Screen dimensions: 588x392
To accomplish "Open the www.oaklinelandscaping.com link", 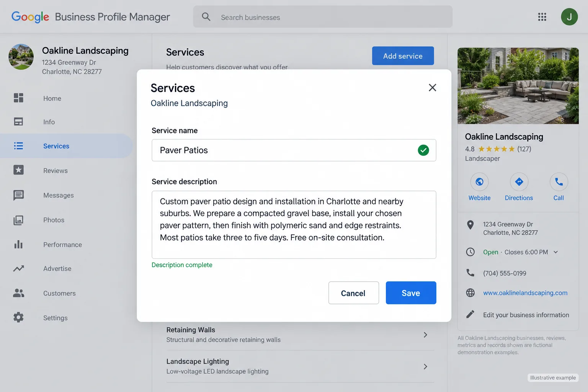I will click(x=525, y=293).
